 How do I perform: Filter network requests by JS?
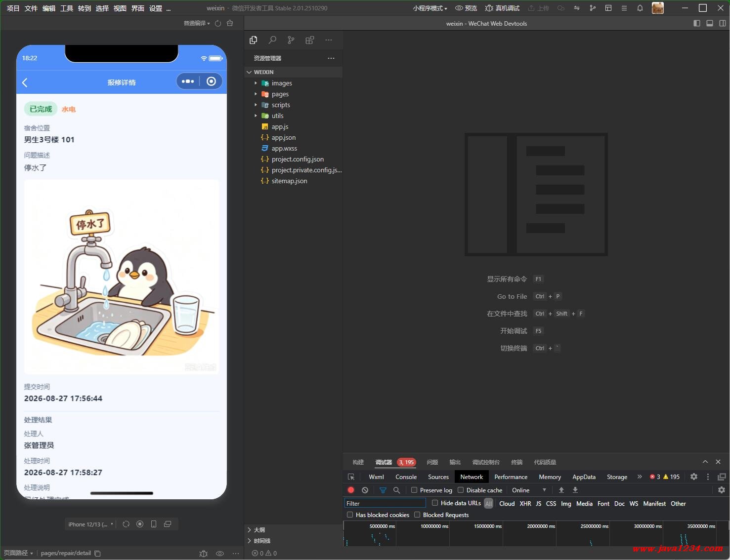click(x=539, y=503)
